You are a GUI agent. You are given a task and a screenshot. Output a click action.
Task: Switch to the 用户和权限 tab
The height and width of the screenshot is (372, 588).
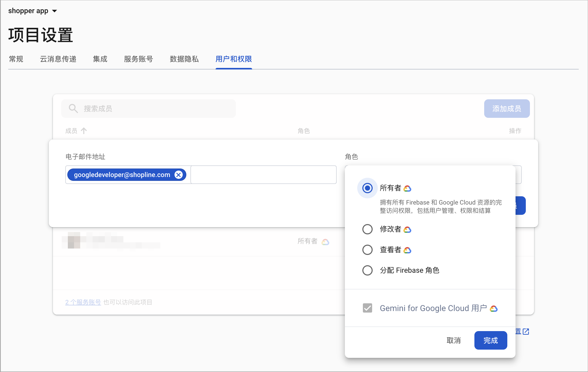[x=234, y=59]
